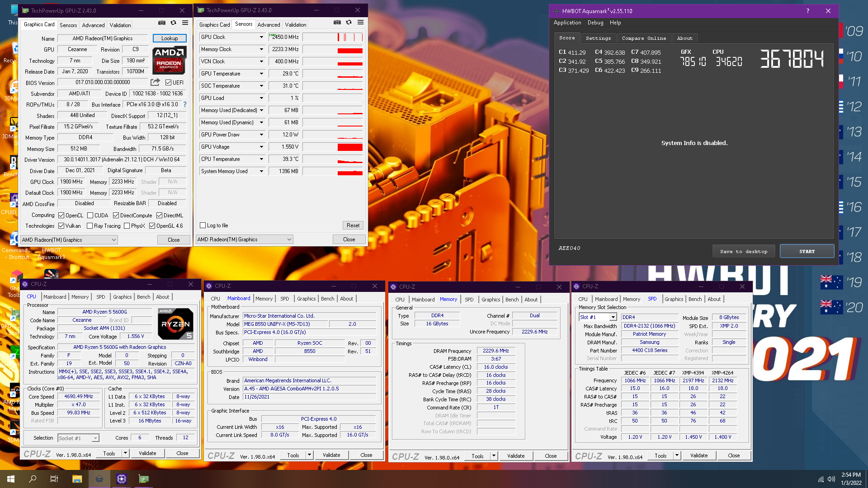
Task: Click the AMD Radeon Graphics logo in GPU-Z
Action: [x=169, y=60]
